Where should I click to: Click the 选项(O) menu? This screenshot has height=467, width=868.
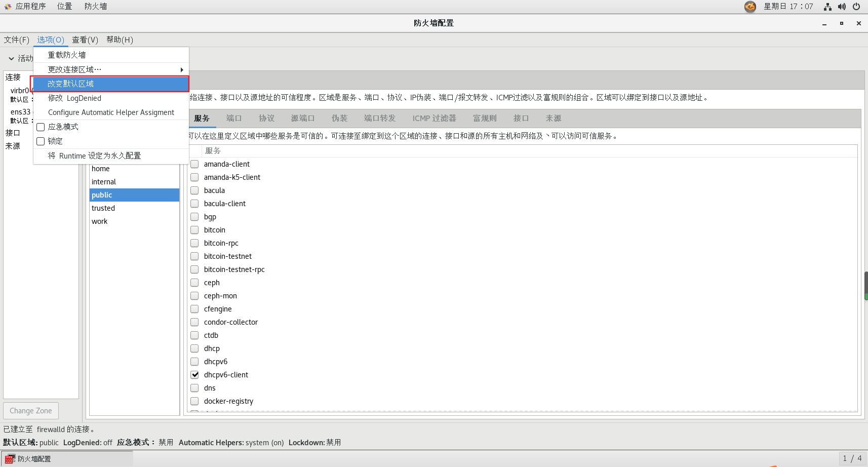pos(51,40)
